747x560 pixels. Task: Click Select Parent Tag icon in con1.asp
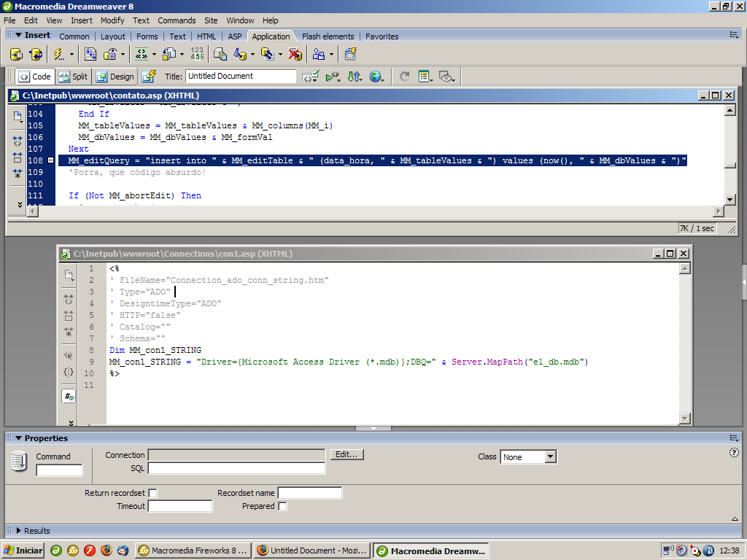click(x=69, y=355)
